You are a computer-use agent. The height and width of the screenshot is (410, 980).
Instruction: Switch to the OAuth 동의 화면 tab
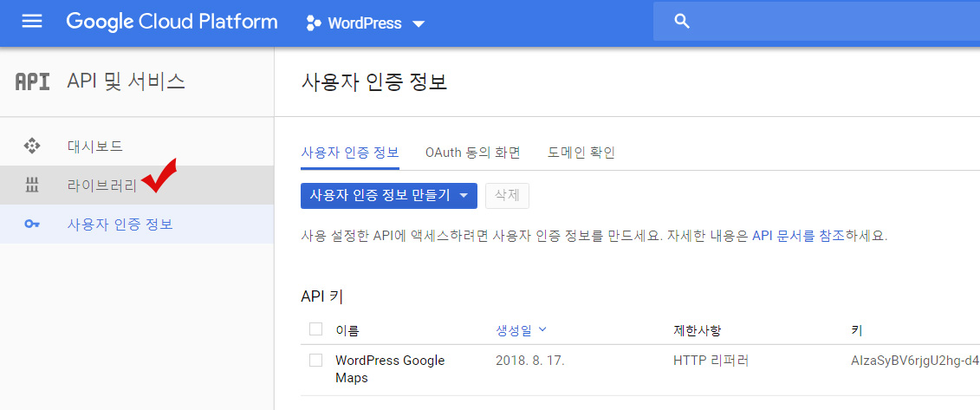click(x=472, y=153)
